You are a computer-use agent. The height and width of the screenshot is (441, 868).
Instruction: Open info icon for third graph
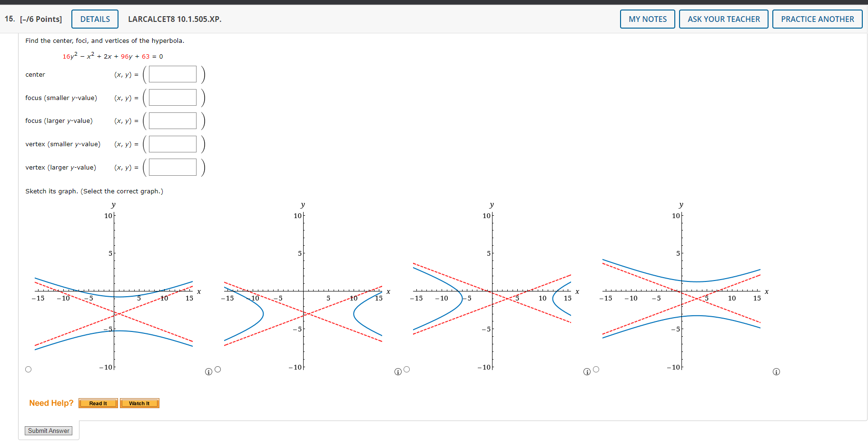[587, 372]
